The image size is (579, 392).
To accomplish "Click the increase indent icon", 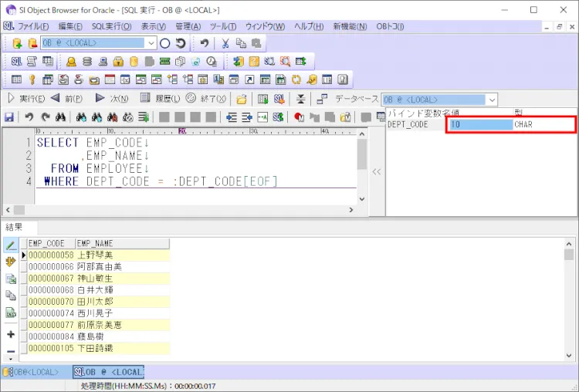I will 232,117.
